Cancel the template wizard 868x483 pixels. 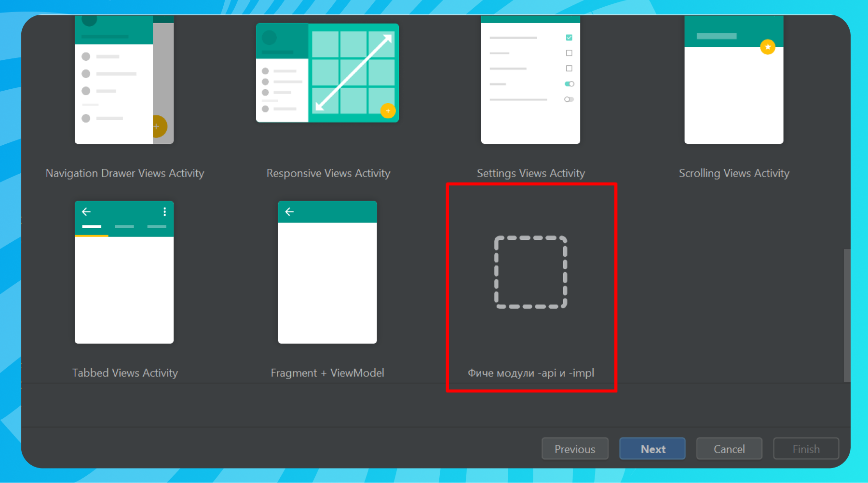pos(729,449)
